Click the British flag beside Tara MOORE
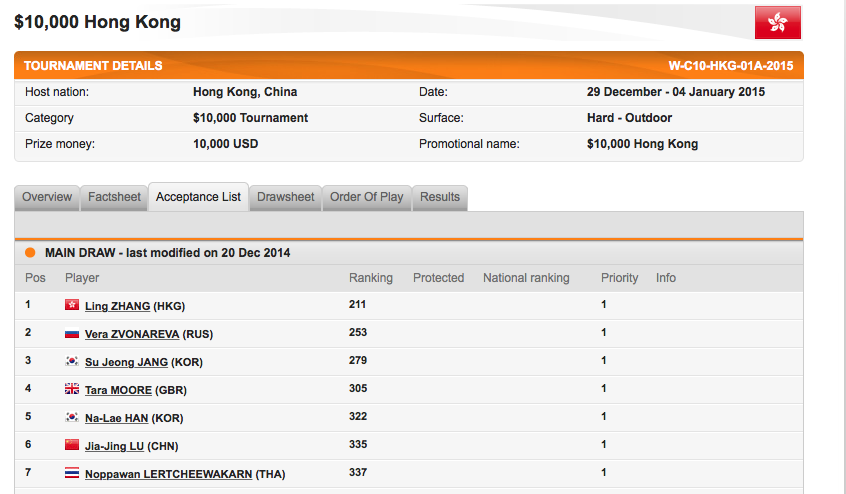 (72, 389)
